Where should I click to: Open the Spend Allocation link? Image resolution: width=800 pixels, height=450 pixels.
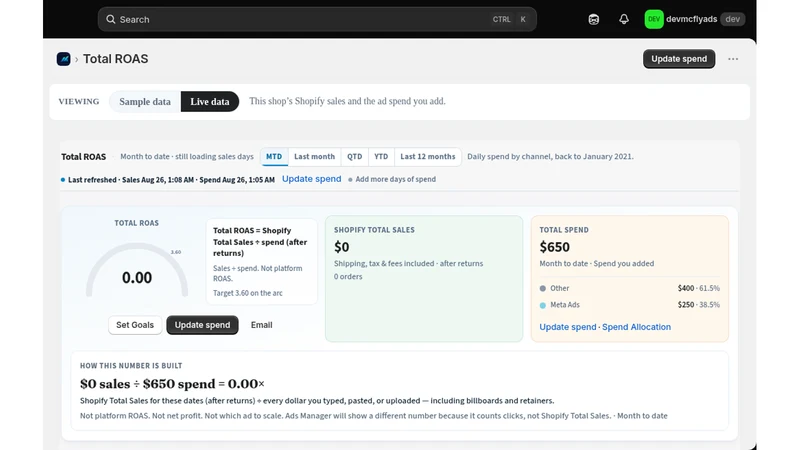pyautogui.click(x=636, y=327)
